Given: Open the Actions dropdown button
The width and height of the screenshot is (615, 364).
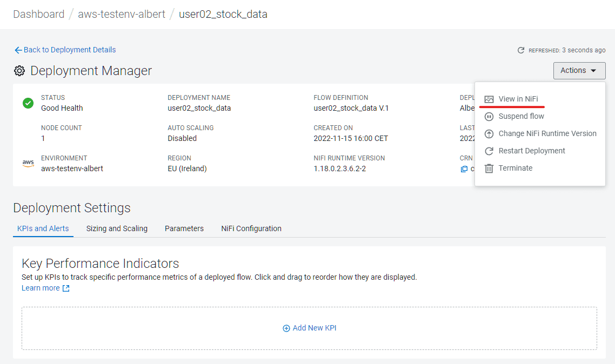Looking at the screenshot, I should (579, 71).
